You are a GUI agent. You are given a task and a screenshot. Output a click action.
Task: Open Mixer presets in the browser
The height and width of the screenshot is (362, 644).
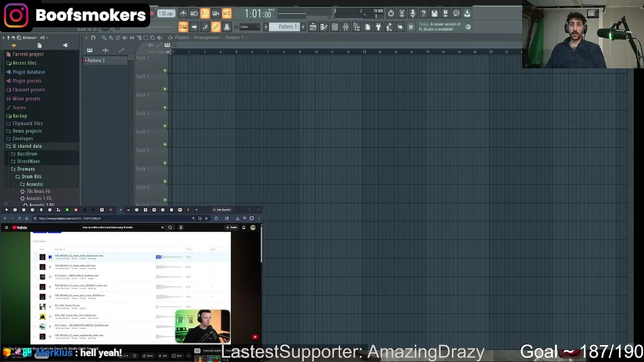click(26, 99)
